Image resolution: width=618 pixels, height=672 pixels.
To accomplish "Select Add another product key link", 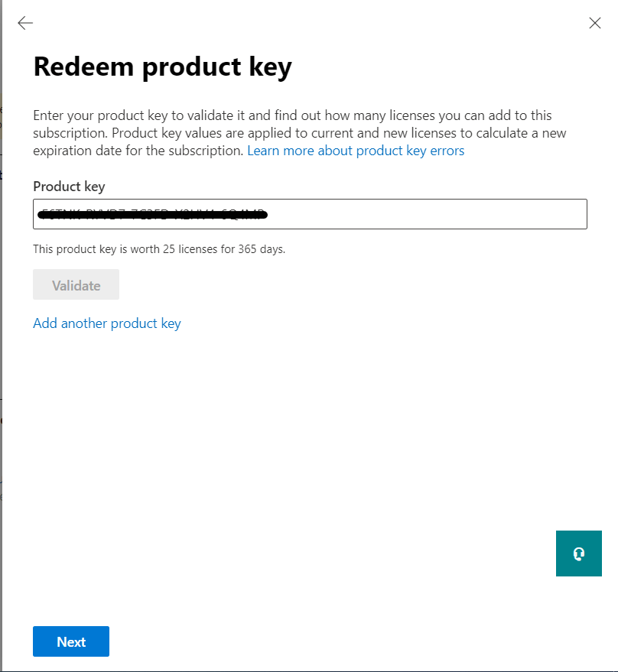I will click(107, 323).
